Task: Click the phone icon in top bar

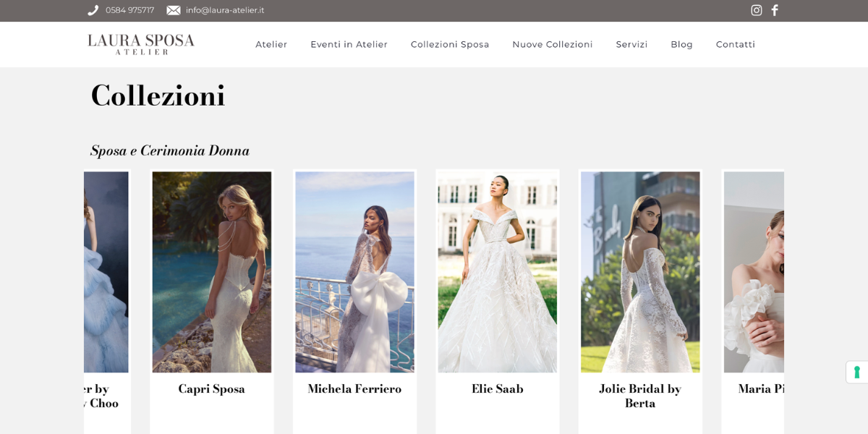Action: tap(93, 10)
